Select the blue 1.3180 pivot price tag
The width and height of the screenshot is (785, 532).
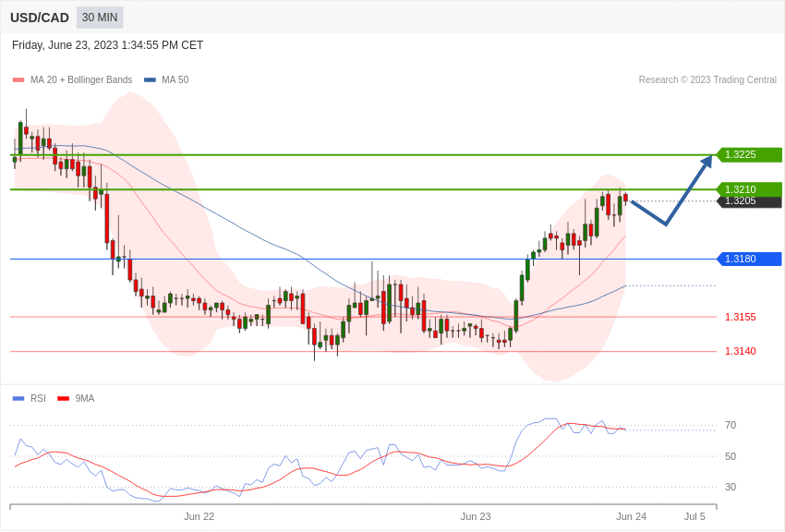click(749, 259)
